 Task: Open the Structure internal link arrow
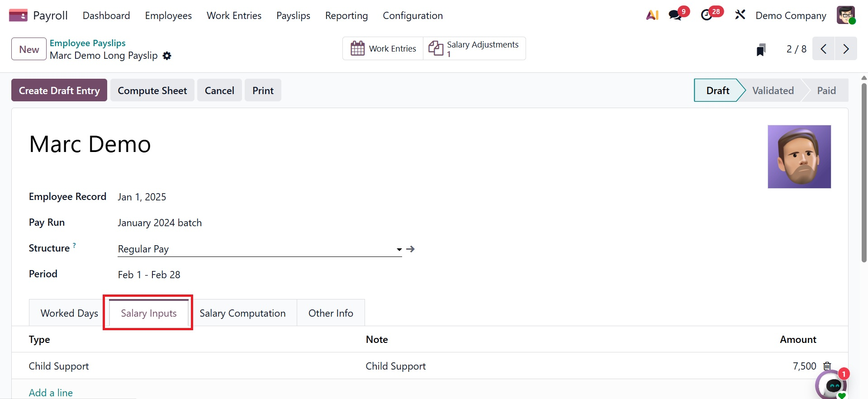(x=411, y=249)
